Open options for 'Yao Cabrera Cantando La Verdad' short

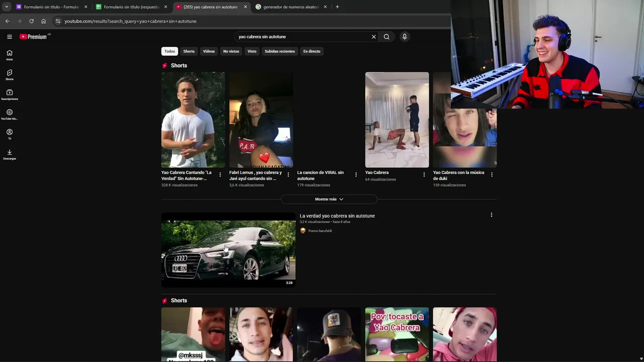pos(220,174)
